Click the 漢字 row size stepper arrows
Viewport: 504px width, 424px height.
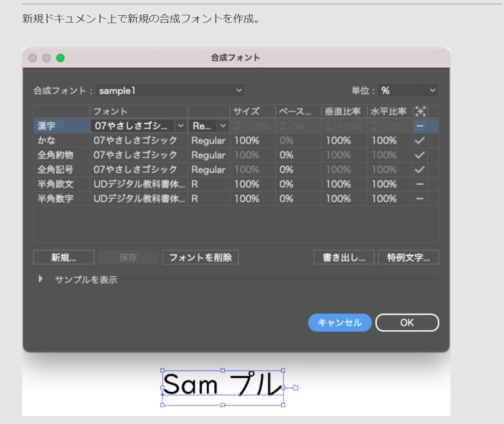(x=237, y=126)
